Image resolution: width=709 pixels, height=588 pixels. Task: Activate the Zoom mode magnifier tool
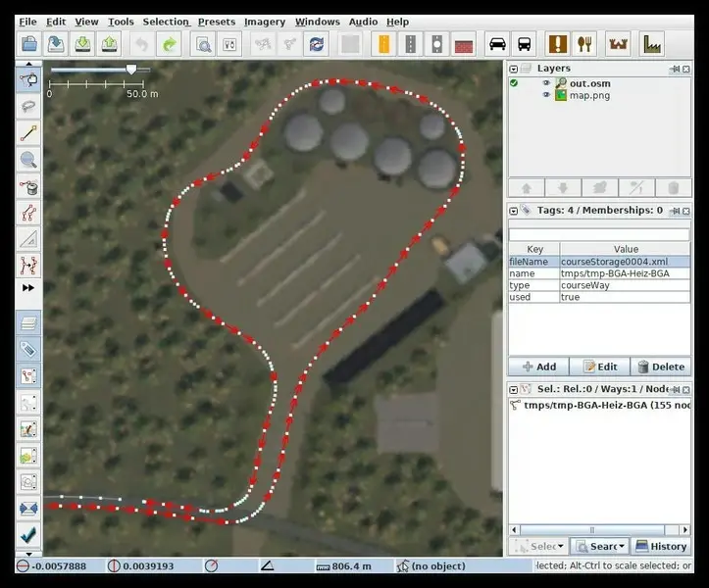28,160
